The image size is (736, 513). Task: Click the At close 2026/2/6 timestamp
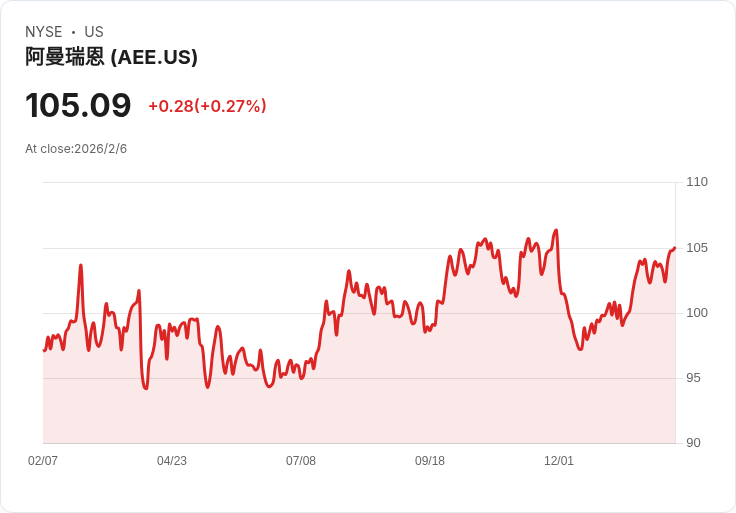76,149
